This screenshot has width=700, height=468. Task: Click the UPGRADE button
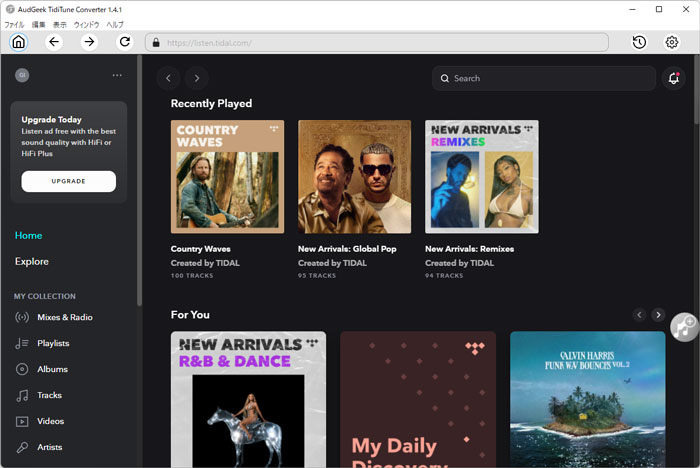point(69,181)
